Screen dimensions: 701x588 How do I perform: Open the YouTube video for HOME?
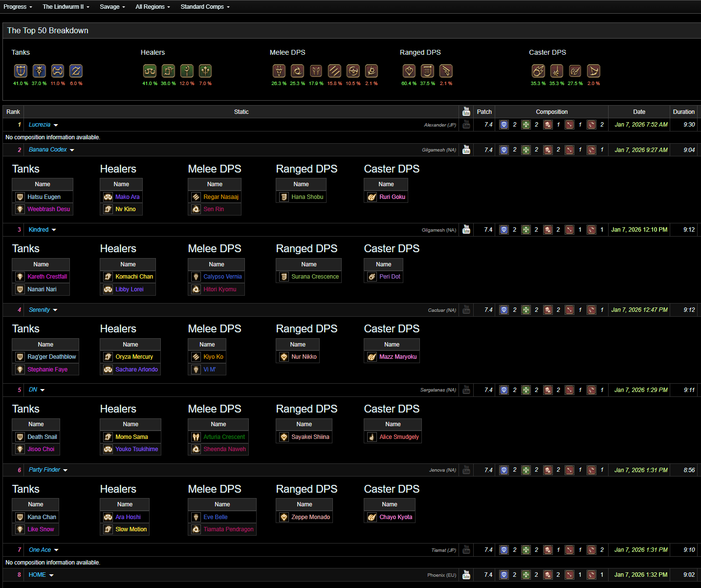pos(466,574)
